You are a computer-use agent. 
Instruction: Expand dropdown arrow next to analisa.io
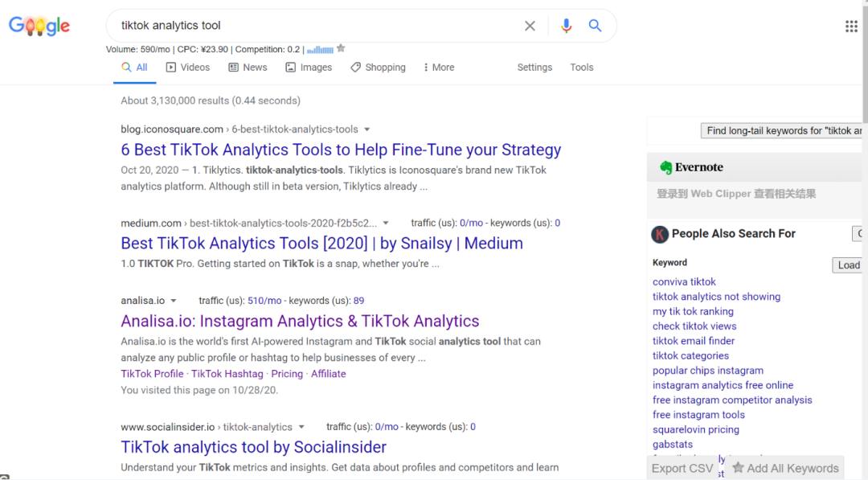point(174,301)
